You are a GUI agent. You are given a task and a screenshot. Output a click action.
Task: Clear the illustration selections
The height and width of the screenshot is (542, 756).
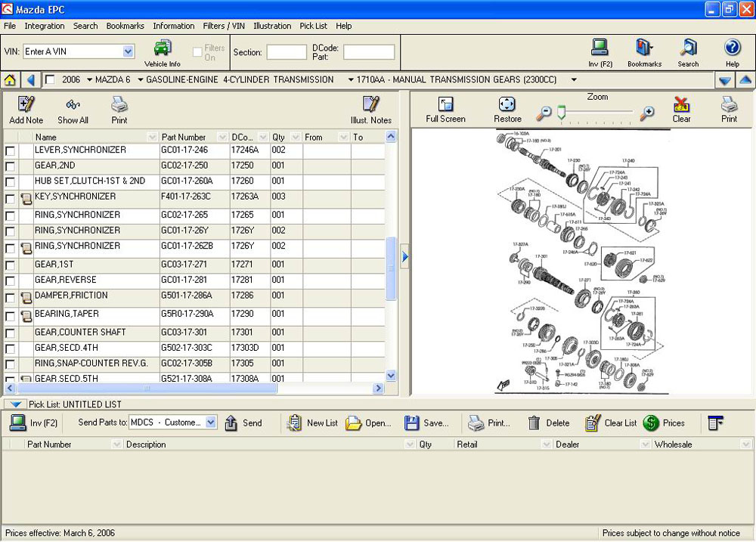[x=681, y=105]
